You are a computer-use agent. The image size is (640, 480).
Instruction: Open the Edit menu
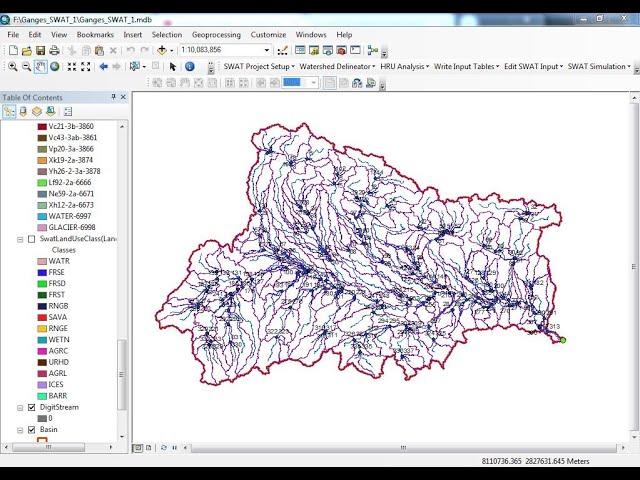pyautogui.click(x=35, y=35)
